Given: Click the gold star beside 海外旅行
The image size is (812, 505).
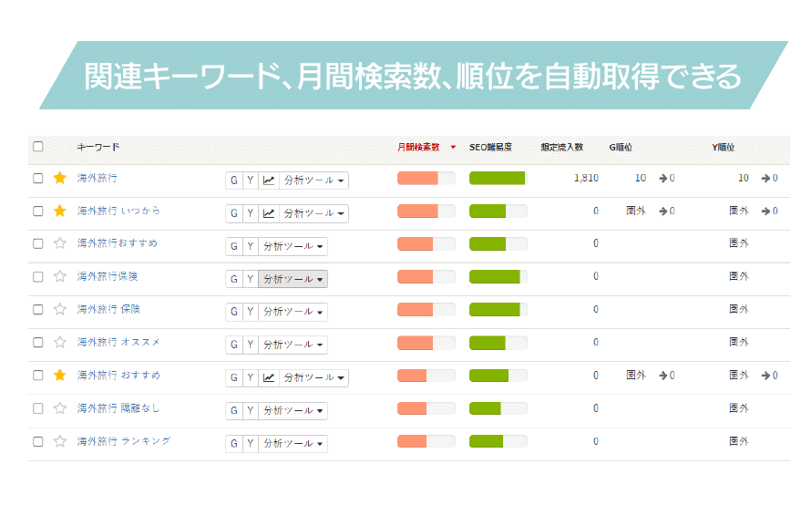Looking at the screenshot, I should click(x=60, y=179).
